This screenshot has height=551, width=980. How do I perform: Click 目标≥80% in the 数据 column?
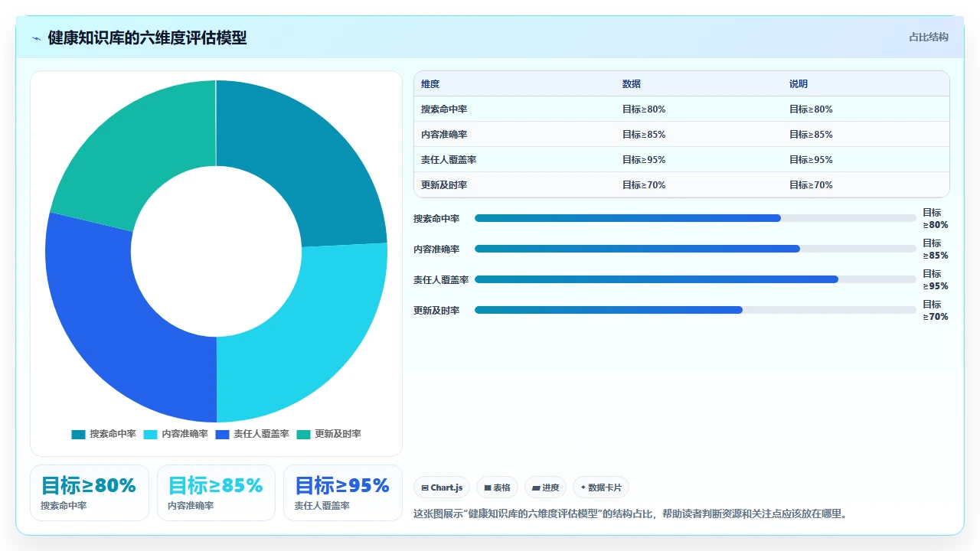tap(644, 109)
